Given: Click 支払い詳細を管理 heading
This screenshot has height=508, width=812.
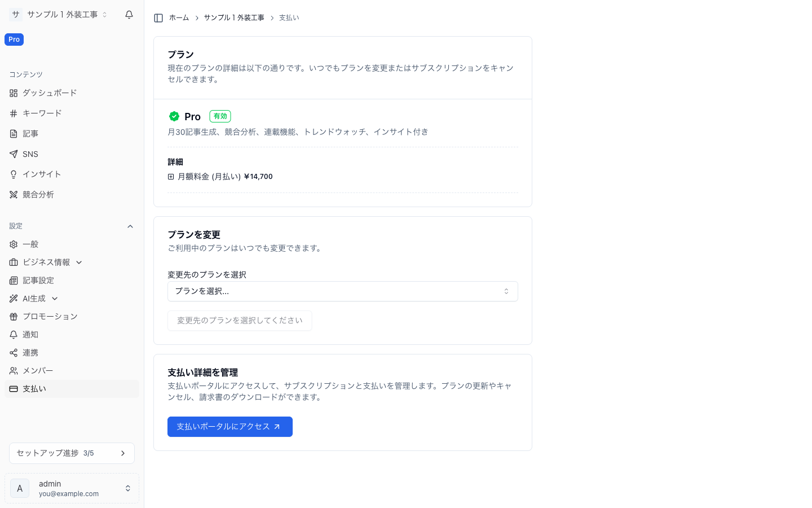Looking at the screenshot, I should [202, 373].
